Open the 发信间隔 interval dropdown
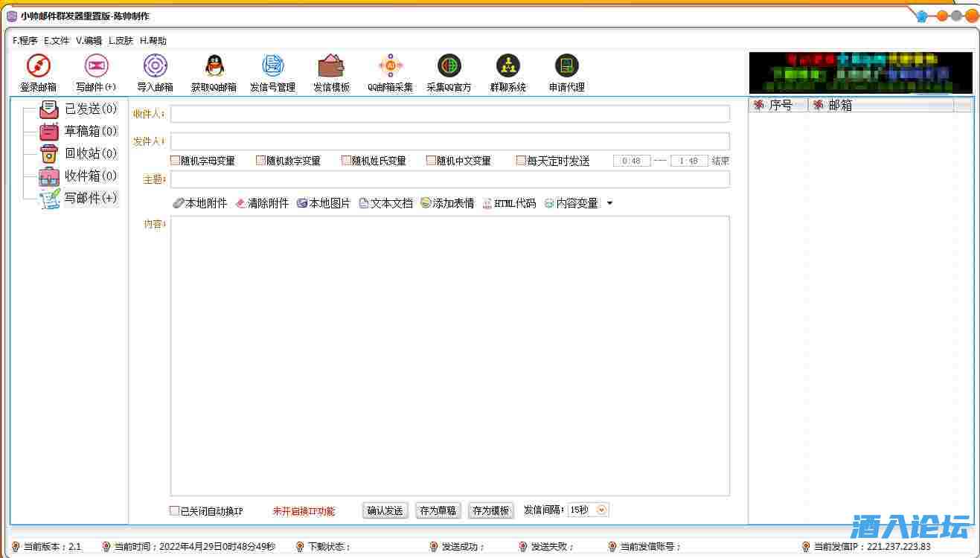Screen dimensions: 980x558 (601, 510)
